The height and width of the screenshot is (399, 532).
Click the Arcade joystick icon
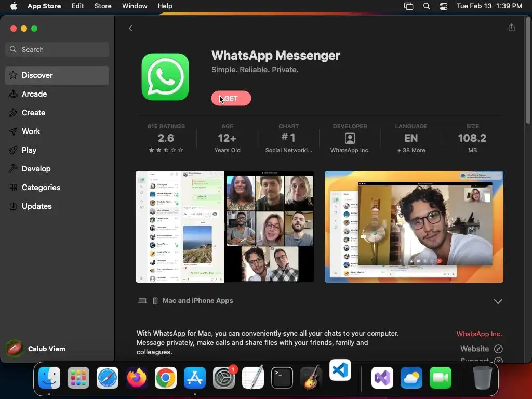tap(13, 94)
